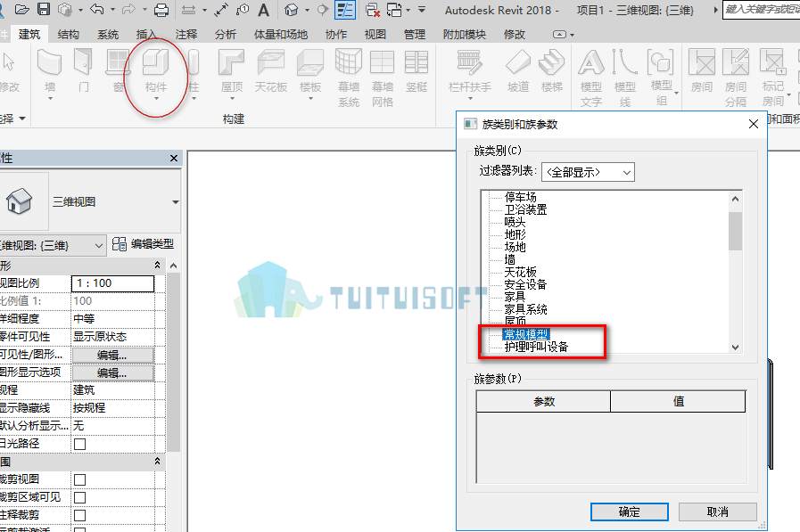Switch to the 体量和场地 ribbon tab
This screenshot has width=800, height=532.
281,34
